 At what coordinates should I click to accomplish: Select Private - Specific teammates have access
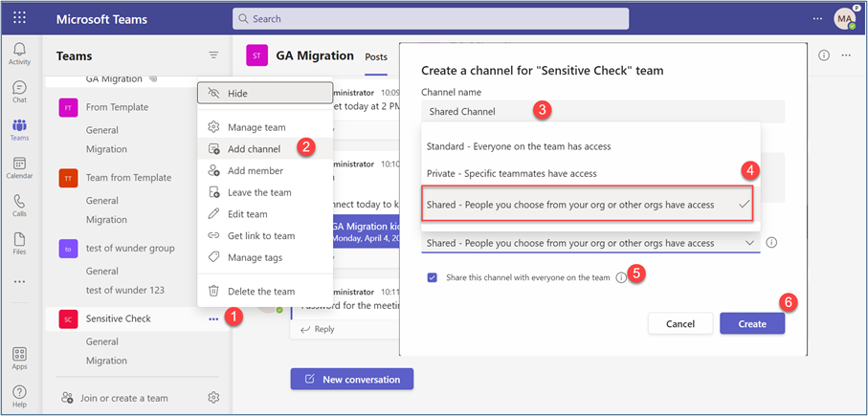[511, 173]
